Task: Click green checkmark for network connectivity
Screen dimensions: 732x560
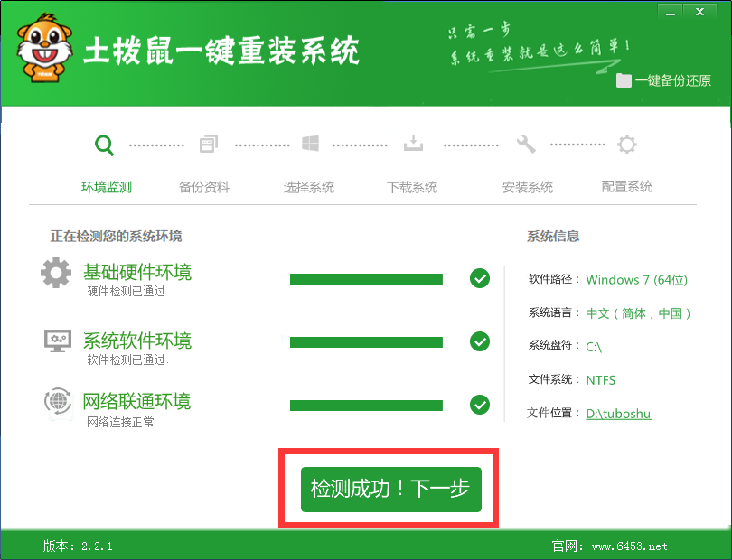Action: click(x=480, y=405)
